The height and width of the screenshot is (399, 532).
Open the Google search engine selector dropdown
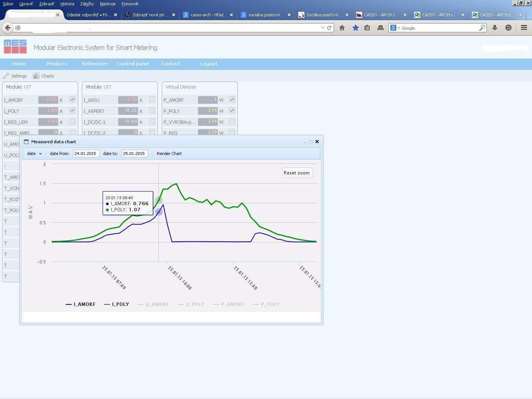(x=395, y=28)
